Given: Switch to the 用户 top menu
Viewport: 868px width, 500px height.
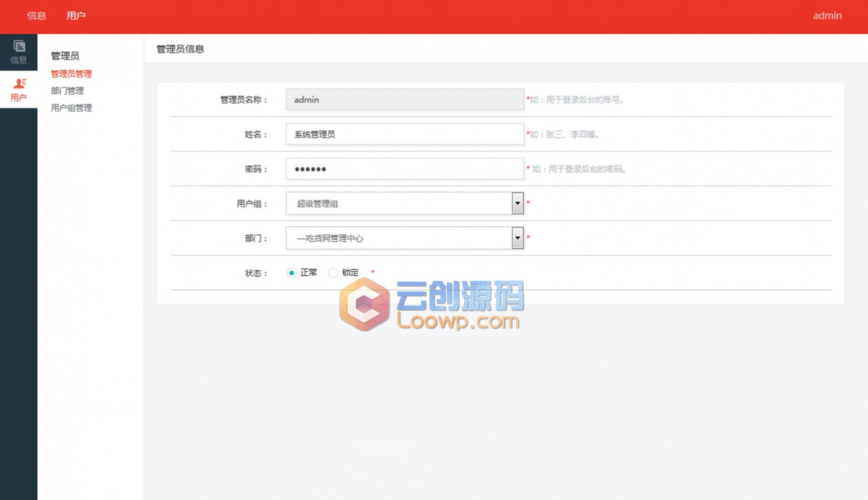Looking at the screenshot, I should [76, 16].
